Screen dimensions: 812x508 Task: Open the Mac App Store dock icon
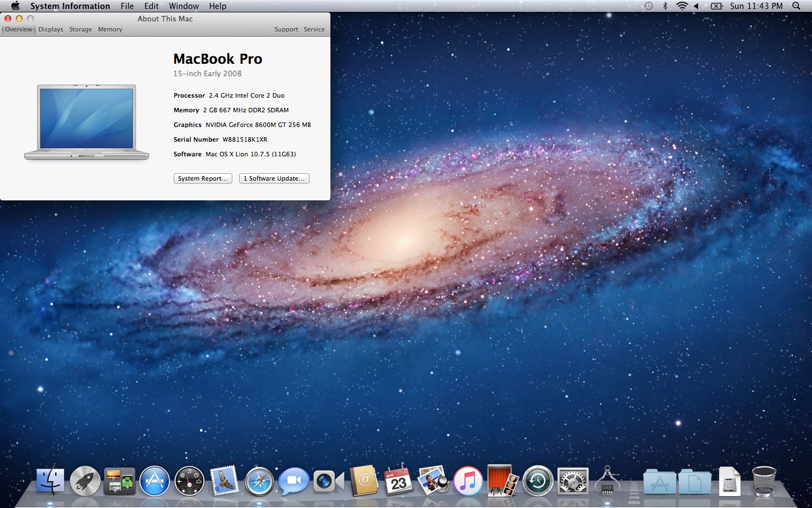coord(155,481)
